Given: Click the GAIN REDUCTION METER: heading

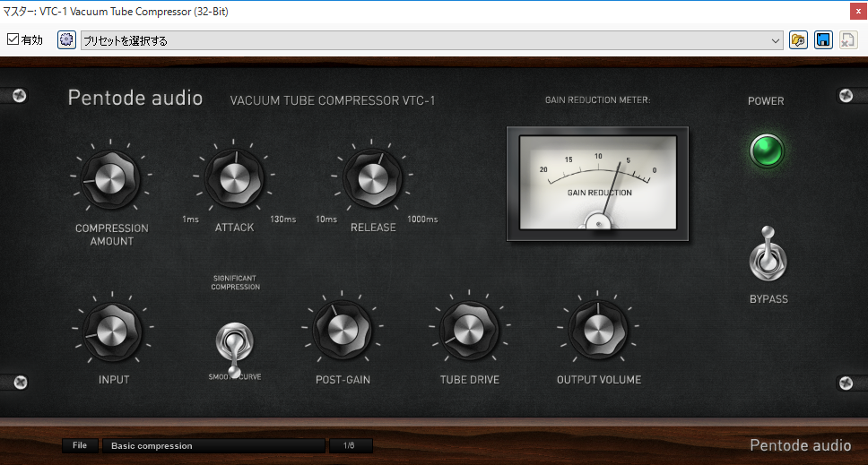Looking at the screenshot, I should point(598,100).
